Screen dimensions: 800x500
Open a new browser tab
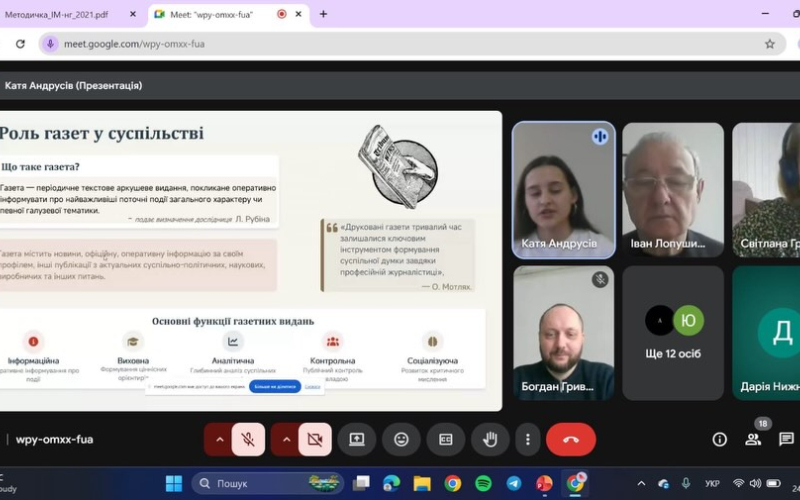[323, 14]
